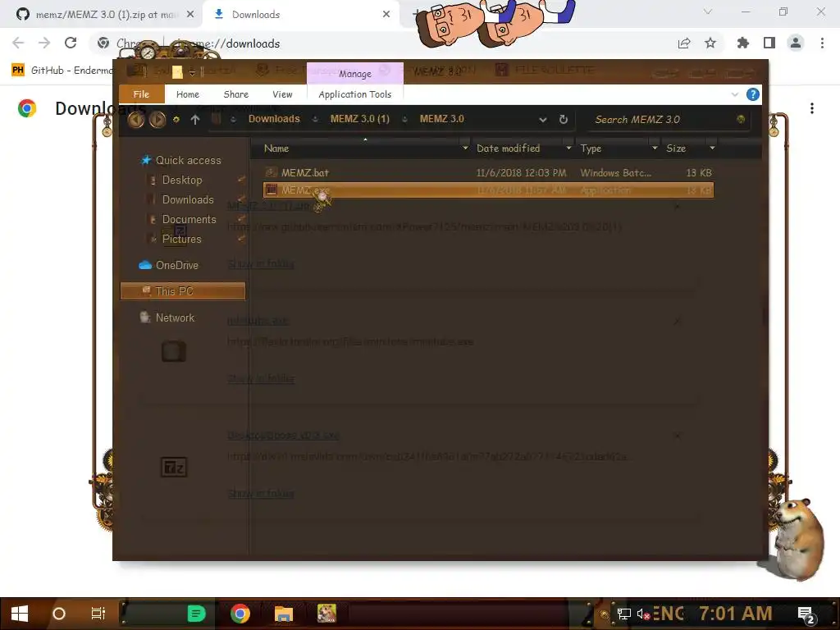This screenshot has width=840, height=630.
Task: Expand the Explorer ribbon chevron
Action: 734,95
